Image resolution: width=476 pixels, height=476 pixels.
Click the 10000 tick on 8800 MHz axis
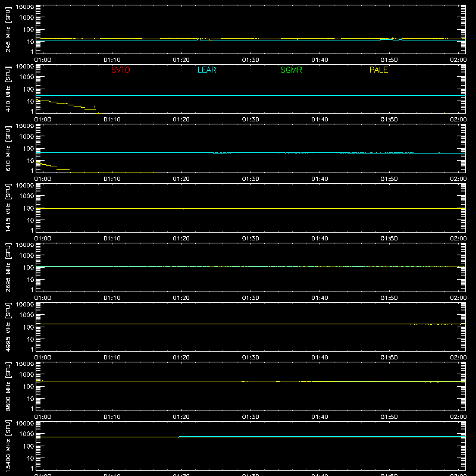25,364
